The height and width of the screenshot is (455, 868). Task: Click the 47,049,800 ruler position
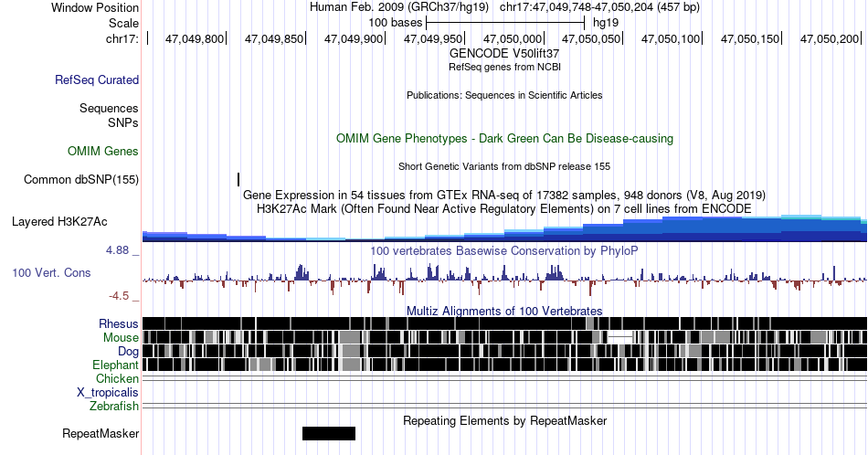pyautogui.click(x=195, y=38)
